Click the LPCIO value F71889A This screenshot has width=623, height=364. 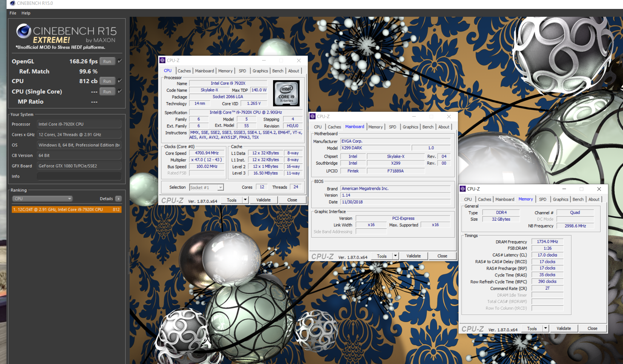[395, 171]
